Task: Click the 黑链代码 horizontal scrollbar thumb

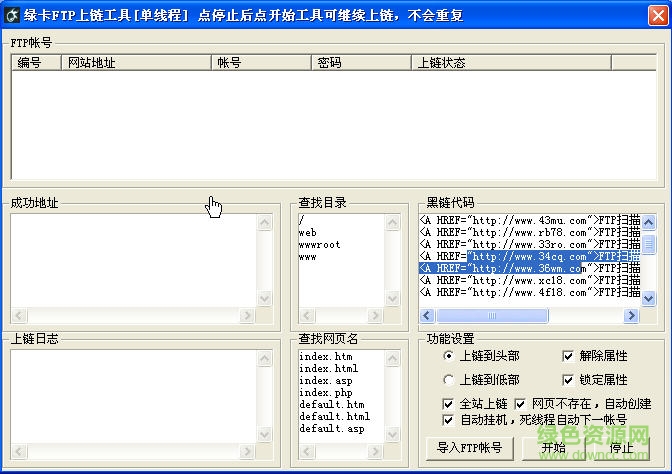Action: [492, 316]
